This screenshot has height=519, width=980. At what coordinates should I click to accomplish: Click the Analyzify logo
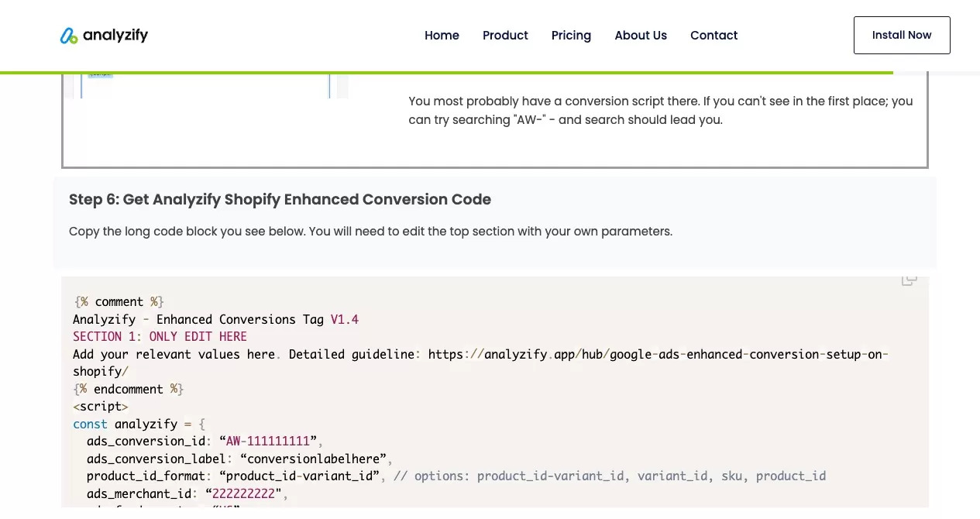pos(104,36)
